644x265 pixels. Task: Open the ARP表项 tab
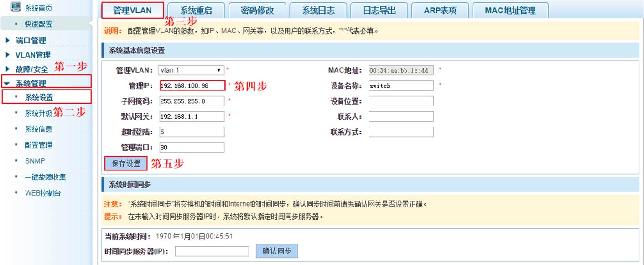tap(440, 11)
